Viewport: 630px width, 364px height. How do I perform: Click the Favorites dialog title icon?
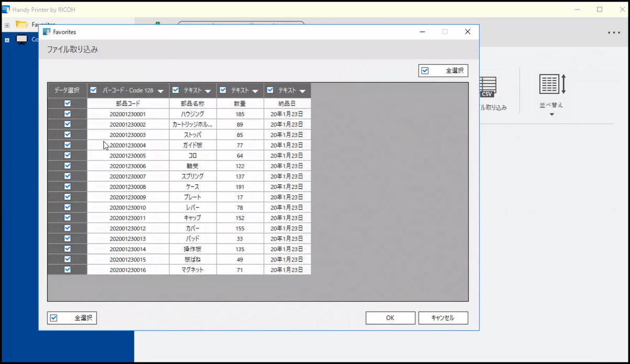point(47,32)
